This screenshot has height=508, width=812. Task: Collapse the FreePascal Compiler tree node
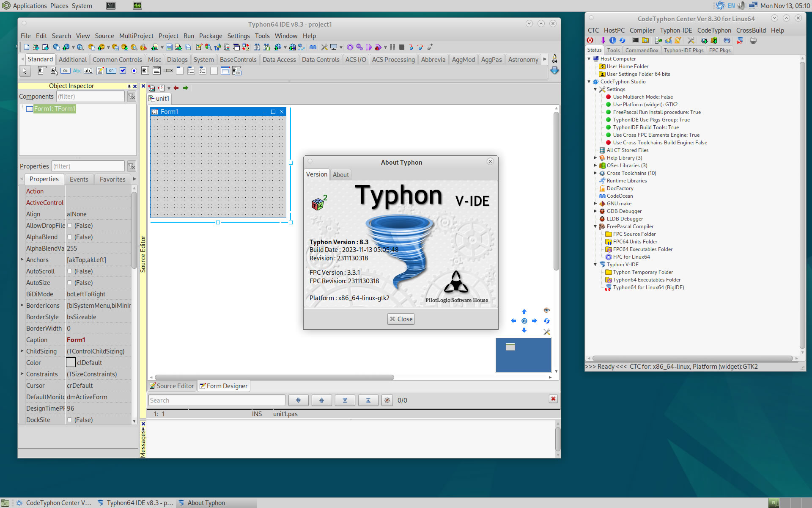click(x=595, y=226)
